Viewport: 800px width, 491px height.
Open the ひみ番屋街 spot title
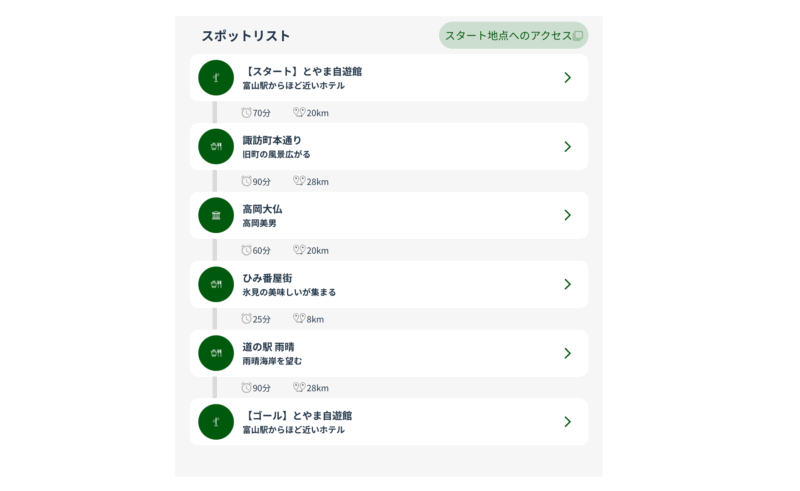tap(267, 278)
